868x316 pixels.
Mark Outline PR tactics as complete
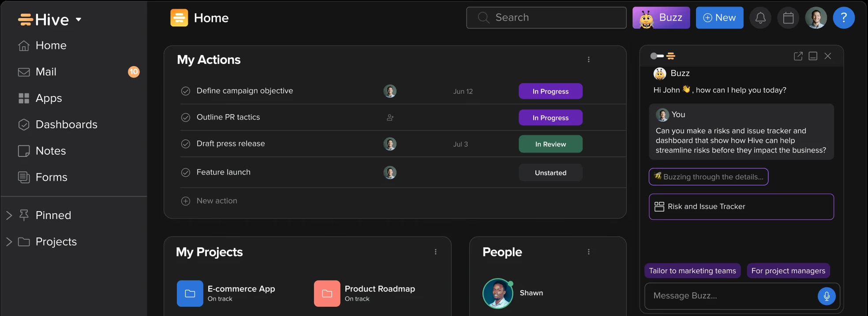tap(186, 117)
